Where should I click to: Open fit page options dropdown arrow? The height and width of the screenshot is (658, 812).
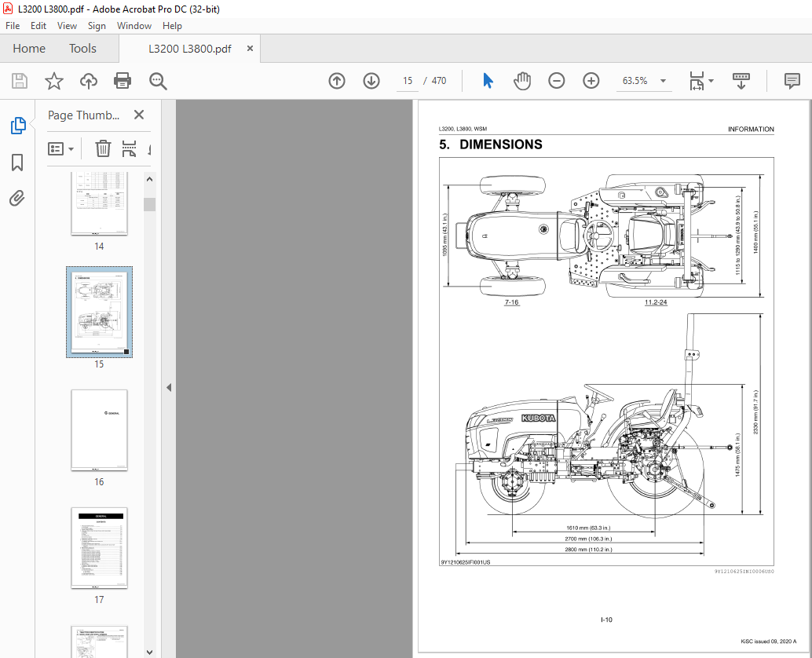point(711,81)
